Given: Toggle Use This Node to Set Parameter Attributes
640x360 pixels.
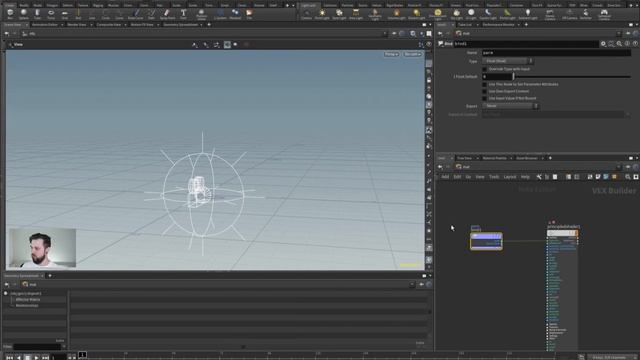Looking at the screenshot, I should (x=484, y=84).
